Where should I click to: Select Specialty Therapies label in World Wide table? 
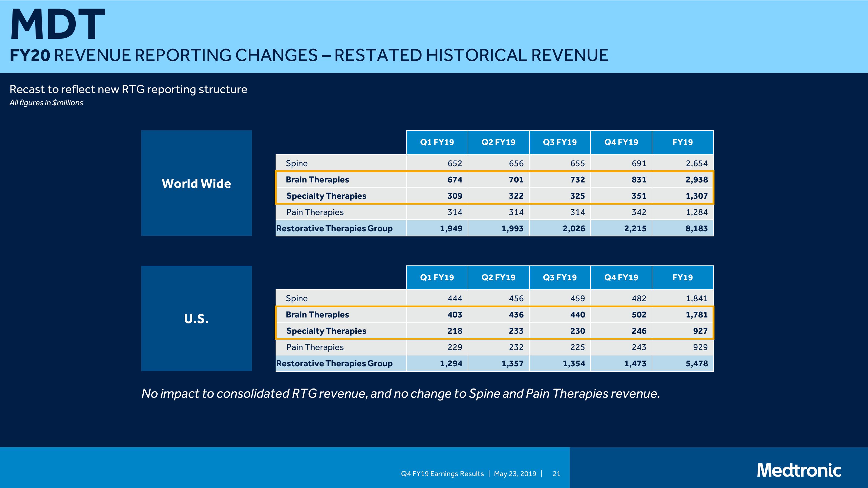(x=326, y=196)
